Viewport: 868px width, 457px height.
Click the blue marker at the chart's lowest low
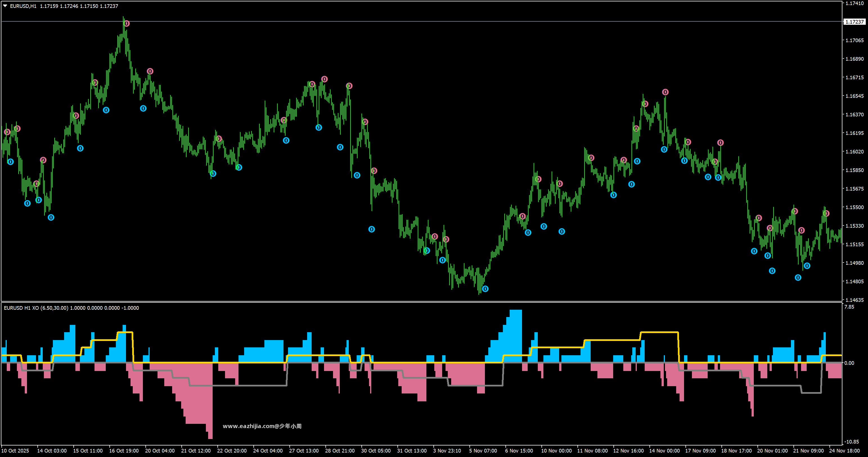click(485, 289)
